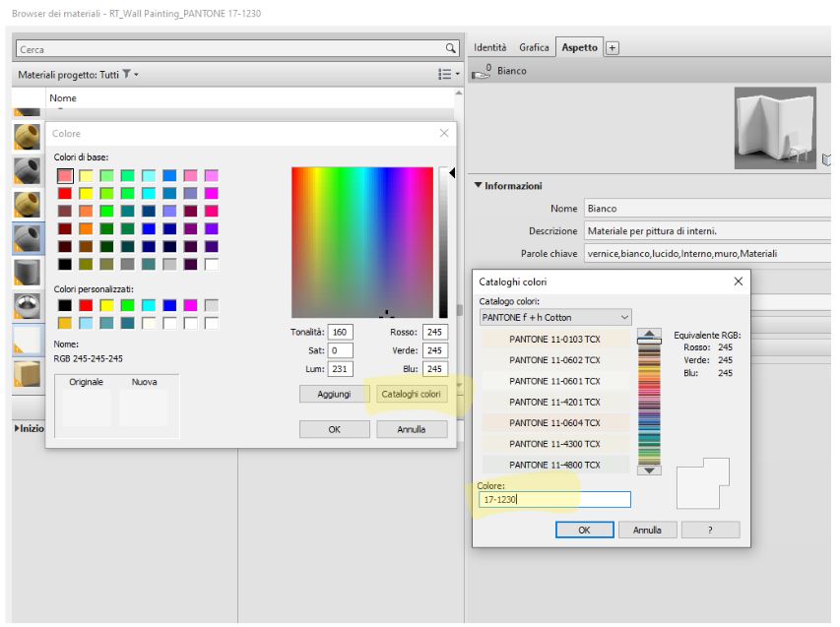Viewport: 840px width, 627px height.
Task: Select PANTONE 11-4800 TCX in the list
Action: (555, 465)
